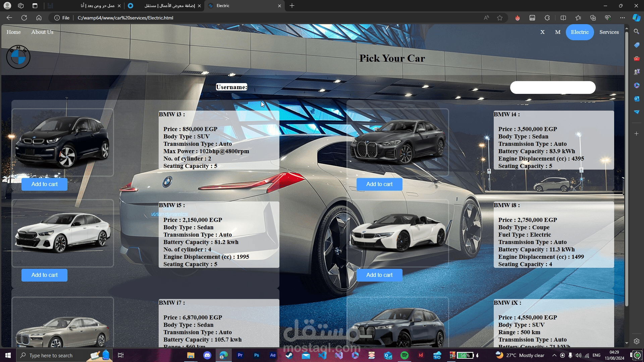Add a new sidebar app with plus

(636, 133)
